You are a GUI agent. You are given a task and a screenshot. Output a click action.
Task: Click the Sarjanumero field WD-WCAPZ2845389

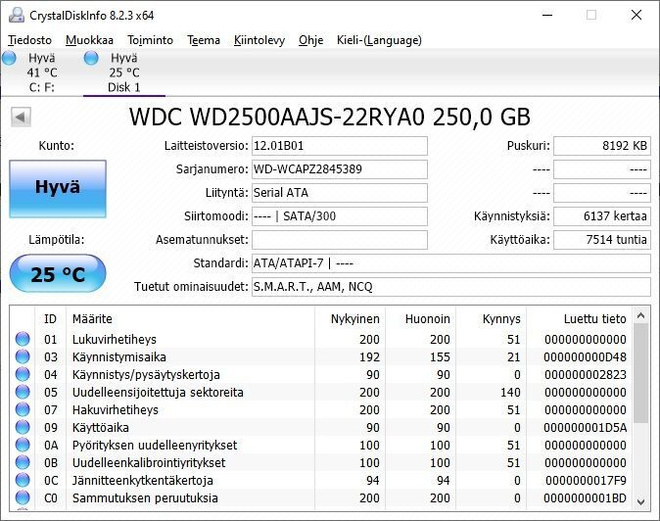[340, 170]
